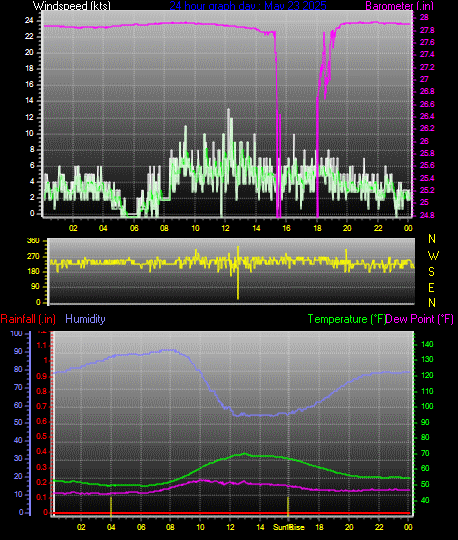The height and width of the screenshot is (540, 458).
Task: Click humidity axis value 50
Action: 18,422
